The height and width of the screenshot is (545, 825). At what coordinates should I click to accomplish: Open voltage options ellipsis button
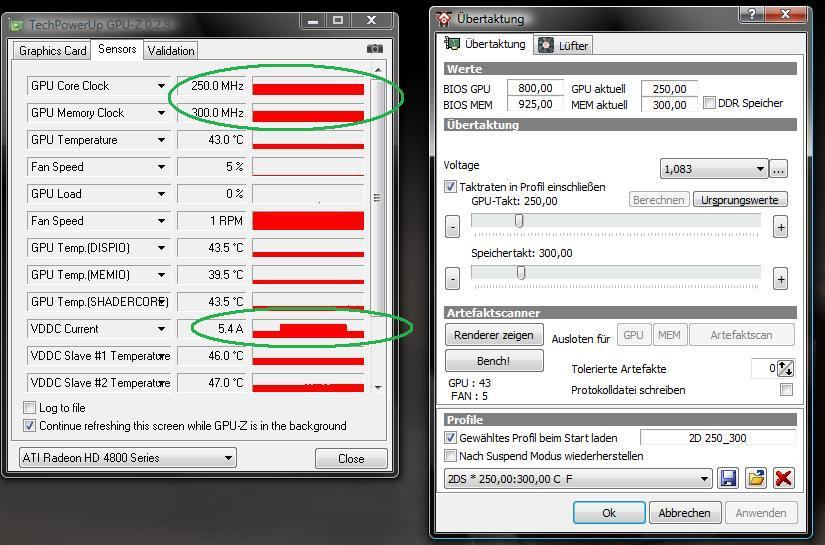779,169
